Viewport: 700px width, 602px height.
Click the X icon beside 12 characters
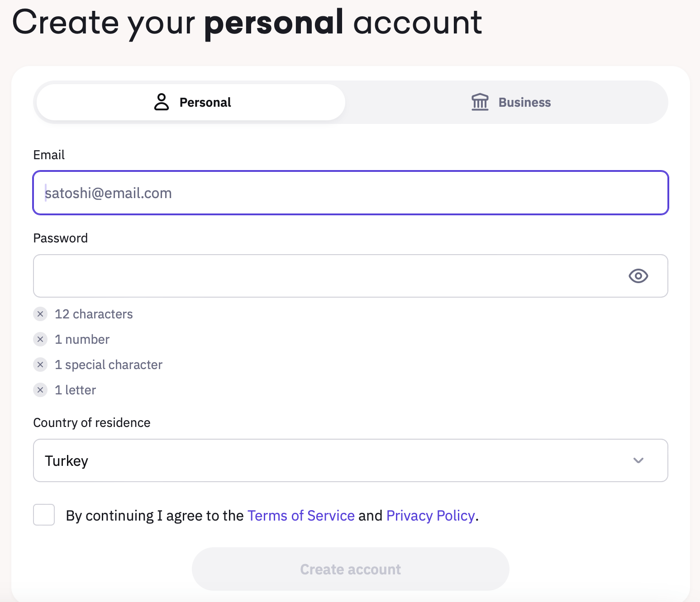click(40, 314)
